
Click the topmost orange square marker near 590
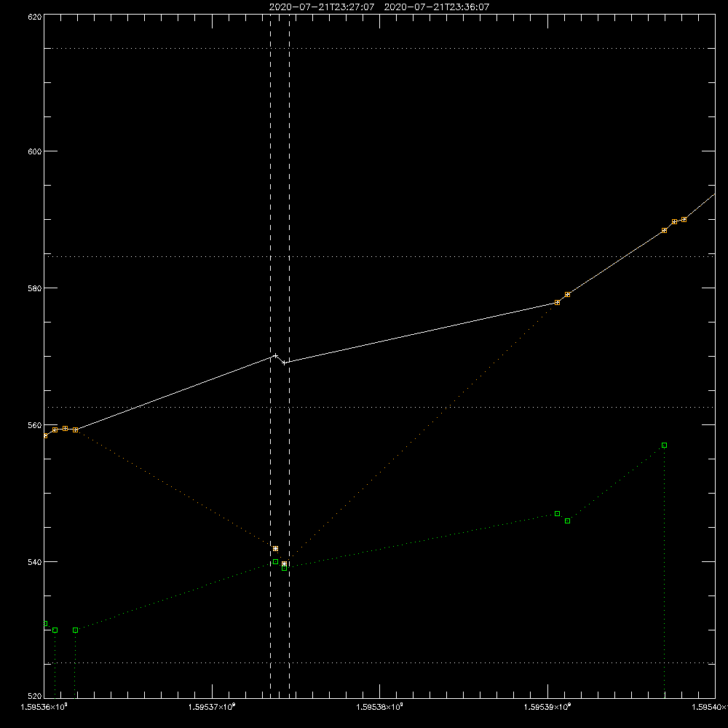pyautogui.click(x=684, y=220)
